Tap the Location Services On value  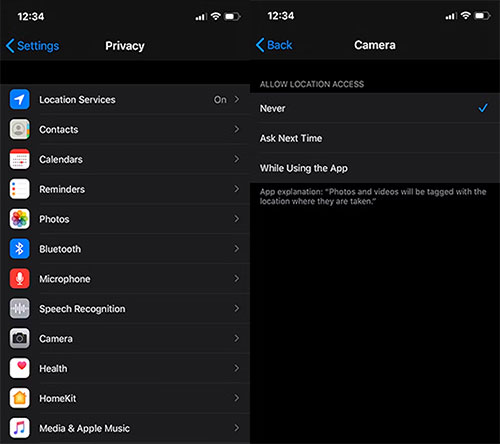pyautogui.click(x=220, y=100)
